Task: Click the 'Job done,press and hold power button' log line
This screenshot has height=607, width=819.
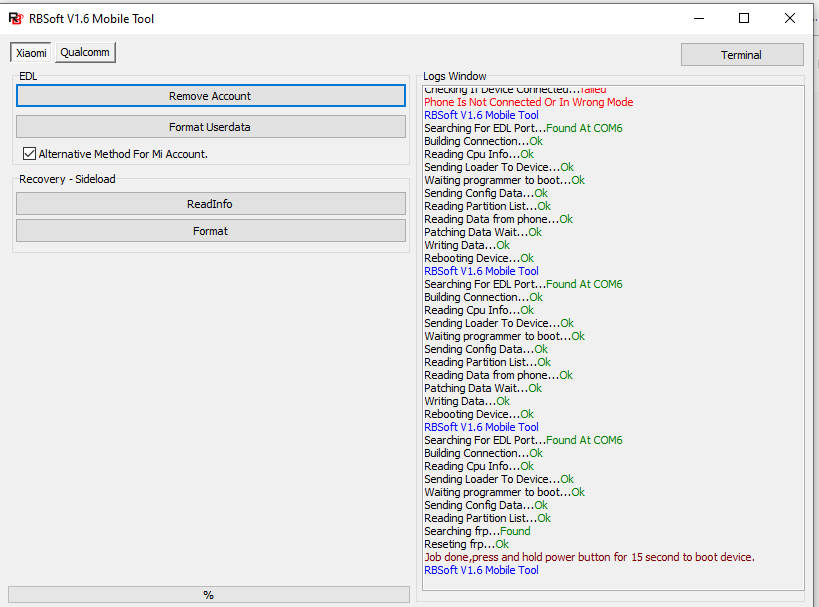Action: point(589,557)
